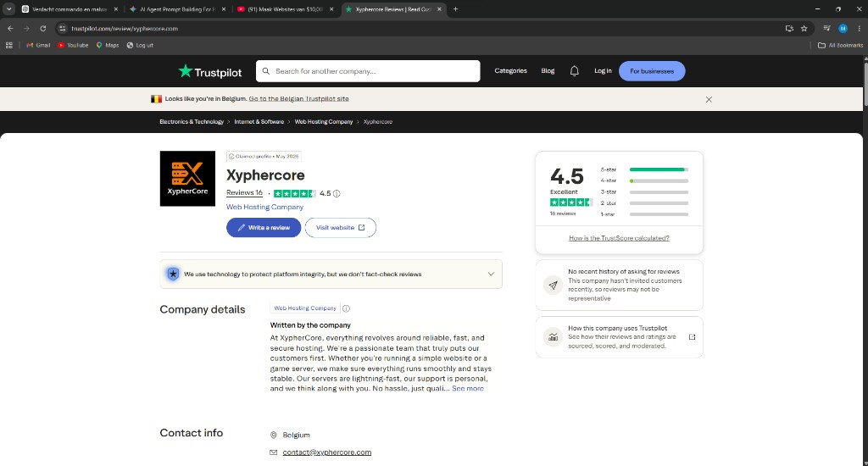Open the Chrome profile avatar
Image resolution: width=868 pixels, height=466 pixels.
click(843, 28)
